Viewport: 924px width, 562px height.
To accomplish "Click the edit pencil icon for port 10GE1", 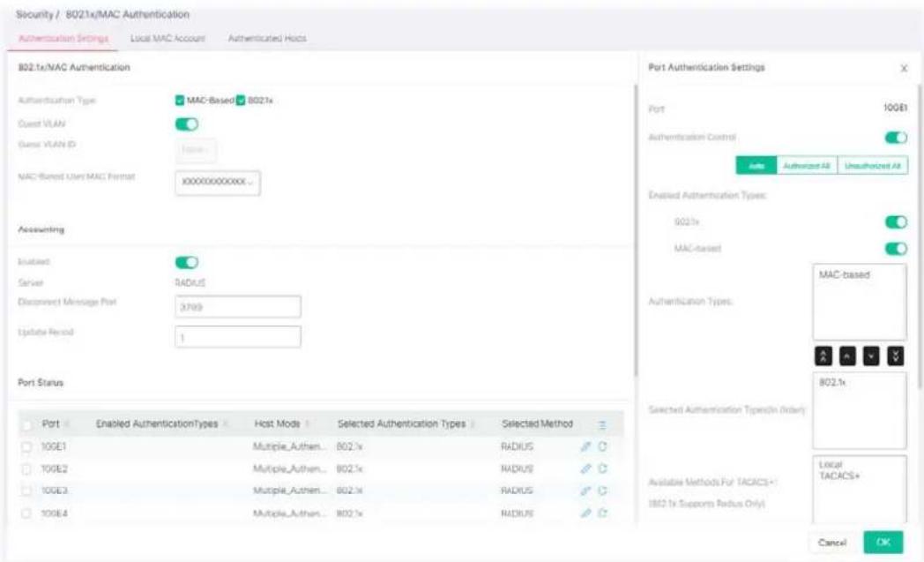I will (x=585, y=446).
